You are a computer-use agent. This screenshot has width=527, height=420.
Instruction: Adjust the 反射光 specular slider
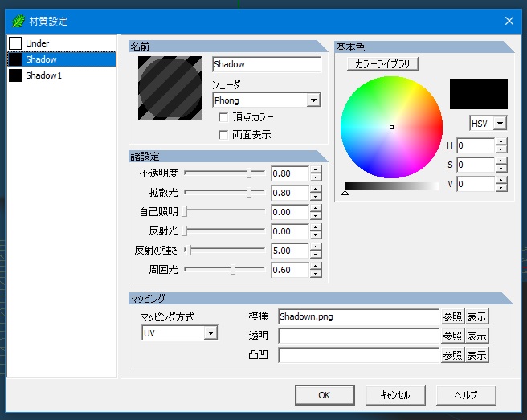pos(224,230)
